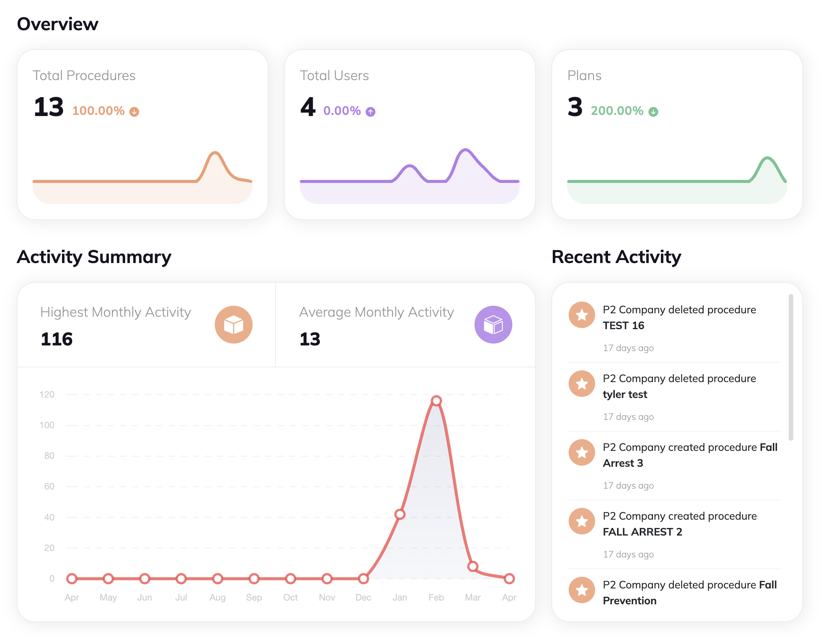
Task: Click the Recent Activity scrollbar thumb
Action: click(x=791, y=367)
